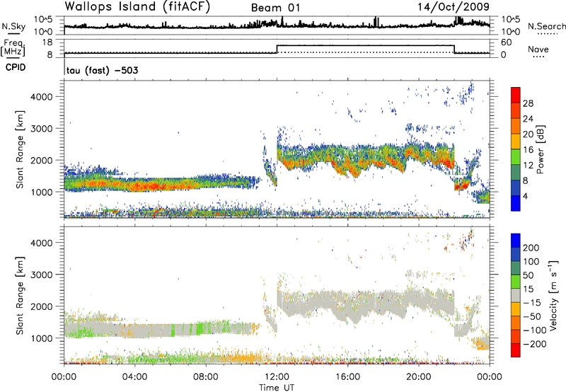Click the '18' frequency axis label
This screenshot has width=566, height=392.
point(47,42)
